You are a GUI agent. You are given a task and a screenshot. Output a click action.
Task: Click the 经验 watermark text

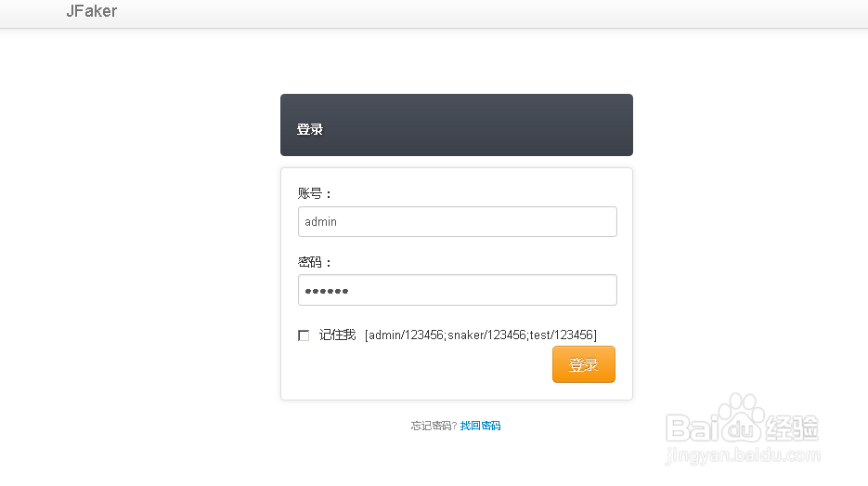tap(792, 428)
